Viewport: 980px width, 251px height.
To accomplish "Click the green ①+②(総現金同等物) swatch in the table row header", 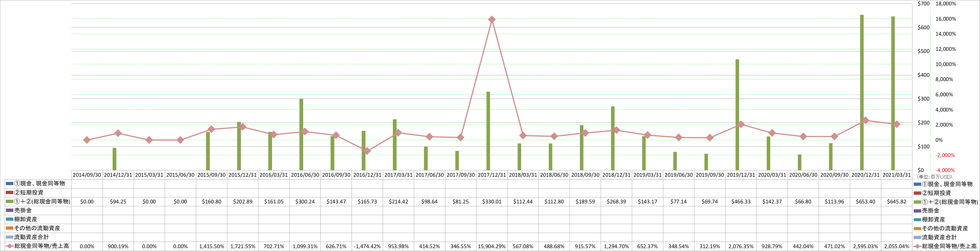I will click(x=10, y=202).
